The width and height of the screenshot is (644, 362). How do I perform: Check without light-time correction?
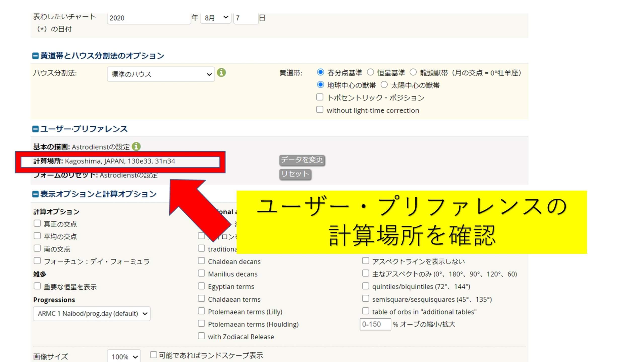coord(319,110)
